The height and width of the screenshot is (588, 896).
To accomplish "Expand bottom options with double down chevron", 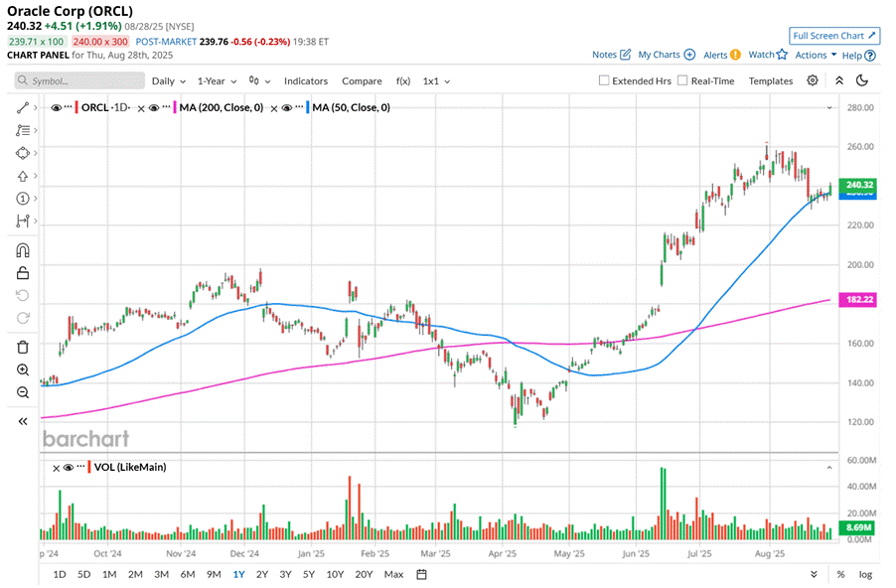I will tap(814, 574).
